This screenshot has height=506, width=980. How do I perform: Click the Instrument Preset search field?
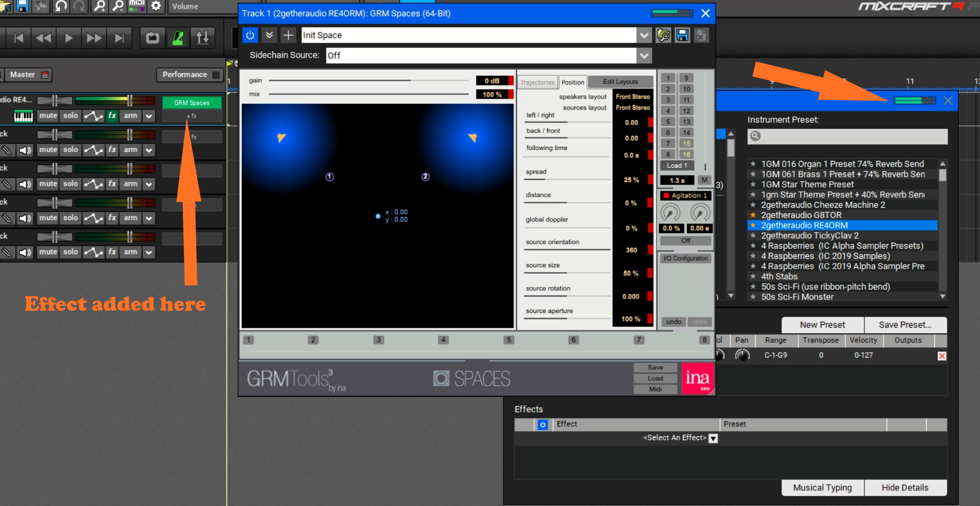point(848,136)
